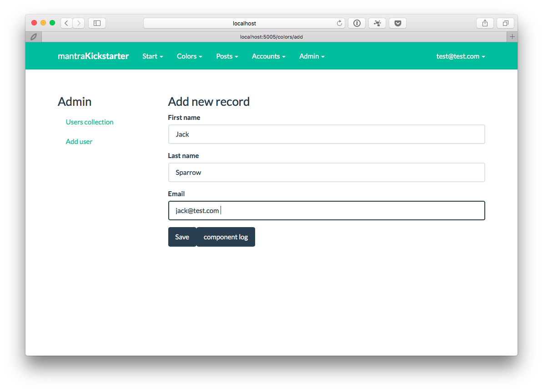Select the localhost:5005/colors/add tab

click(271, 37)
